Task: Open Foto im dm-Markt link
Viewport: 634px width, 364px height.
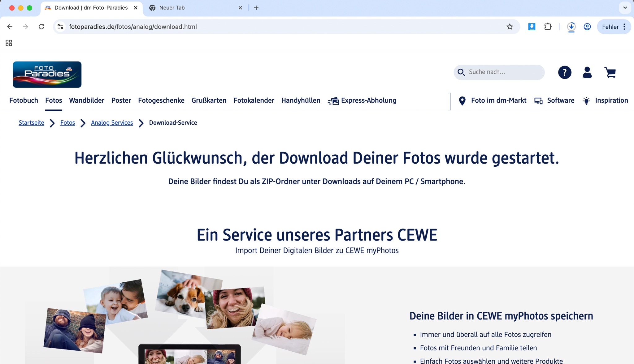Action: click(498, 101)
